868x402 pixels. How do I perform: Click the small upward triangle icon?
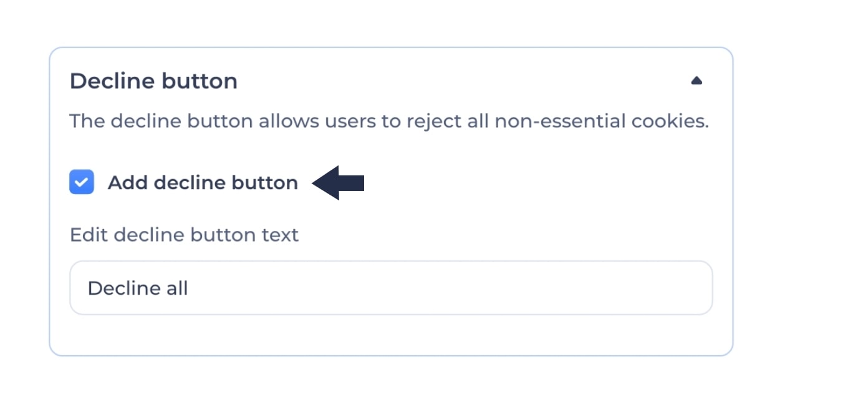(x=697, y=81)
